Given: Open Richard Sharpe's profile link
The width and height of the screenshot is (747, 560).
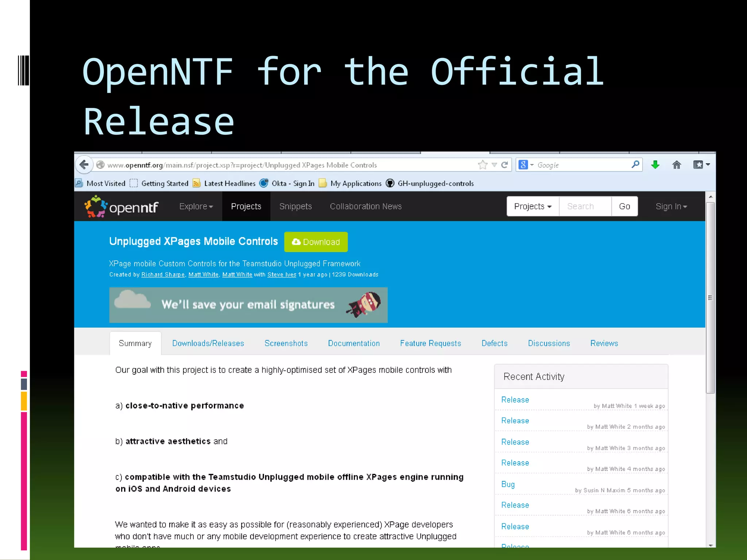Looking at the screenshot, I should point(163,275).
